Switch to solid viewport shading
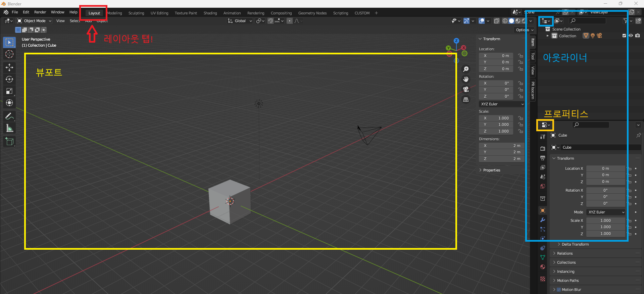The height and width of the screenshot is (294, 644). 511,21
